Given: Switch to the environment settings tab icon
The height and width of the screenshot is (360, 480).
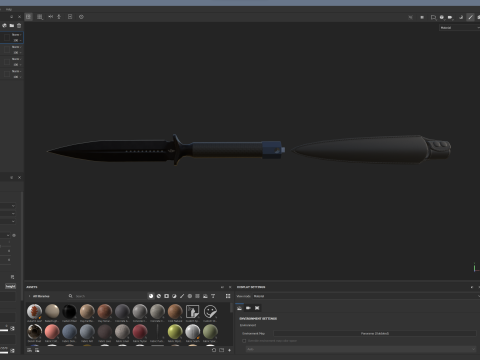Looking at the screenshot, I should pyautogui.click(x=239, y=308).
